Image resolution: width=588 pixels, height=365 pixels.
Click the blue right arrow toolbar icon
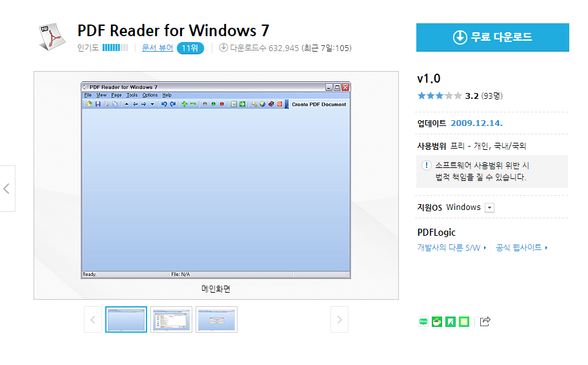pos(144,104)
